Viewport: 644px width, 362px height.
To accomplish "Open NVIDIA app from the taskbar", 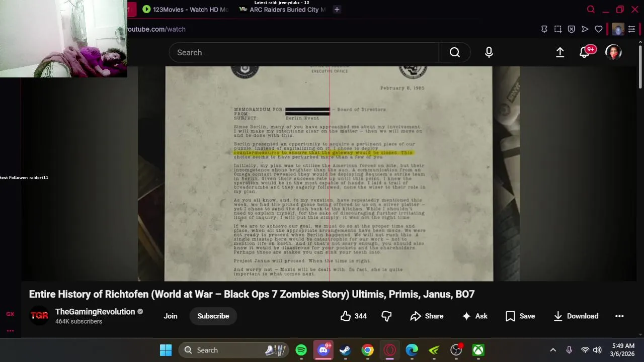I will pos(434,350).
